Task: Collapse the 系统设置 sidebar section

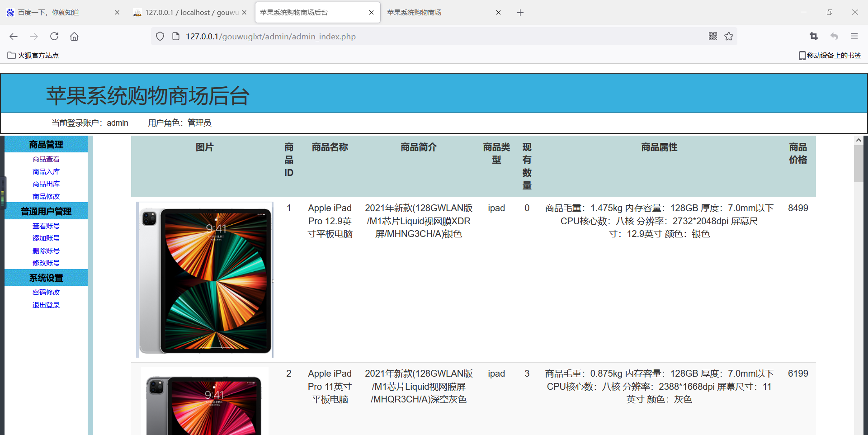Action: click(x=46, y=278)
